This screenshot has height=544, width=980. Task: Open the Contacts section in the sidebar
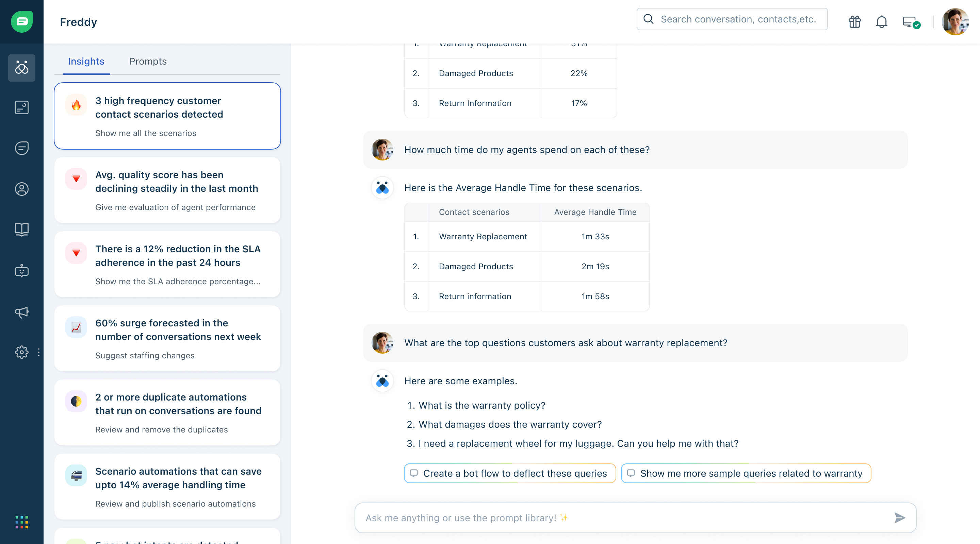point(22,189)
